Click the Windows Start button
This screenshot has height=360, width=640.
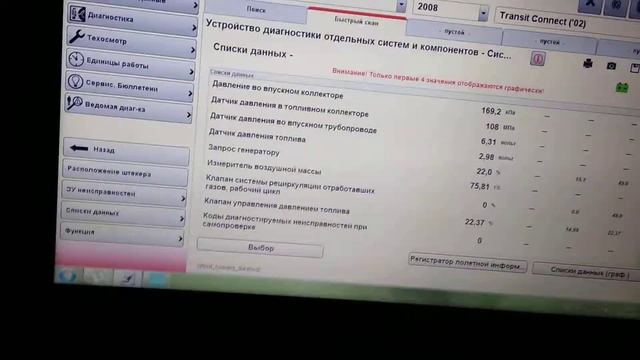(67, 276)
